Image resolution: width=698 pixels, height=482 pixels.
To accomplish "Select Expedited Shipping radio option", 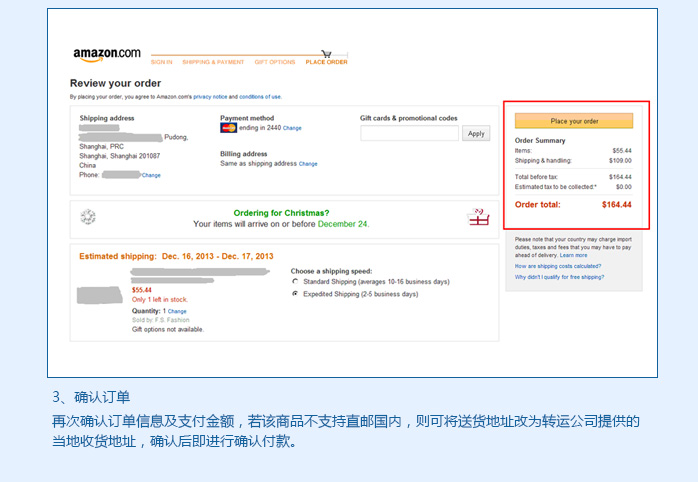I will (295, 294).
